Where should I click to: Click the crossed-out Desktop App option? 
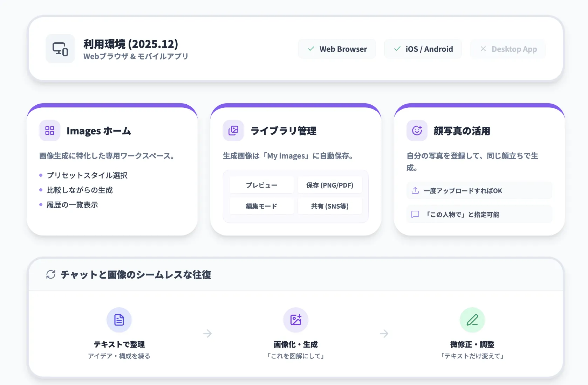tap(508, 49)
